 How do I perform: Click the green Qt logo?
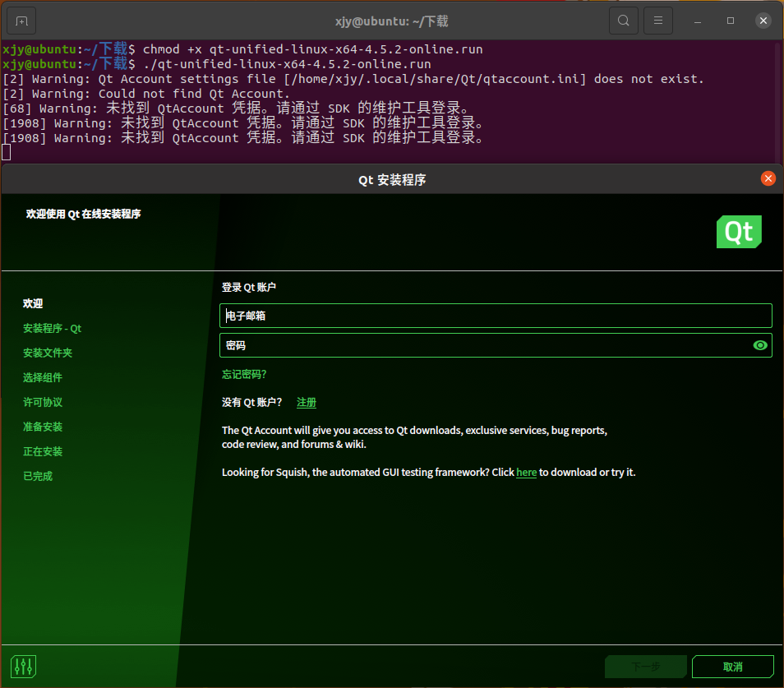coord(739,232)
